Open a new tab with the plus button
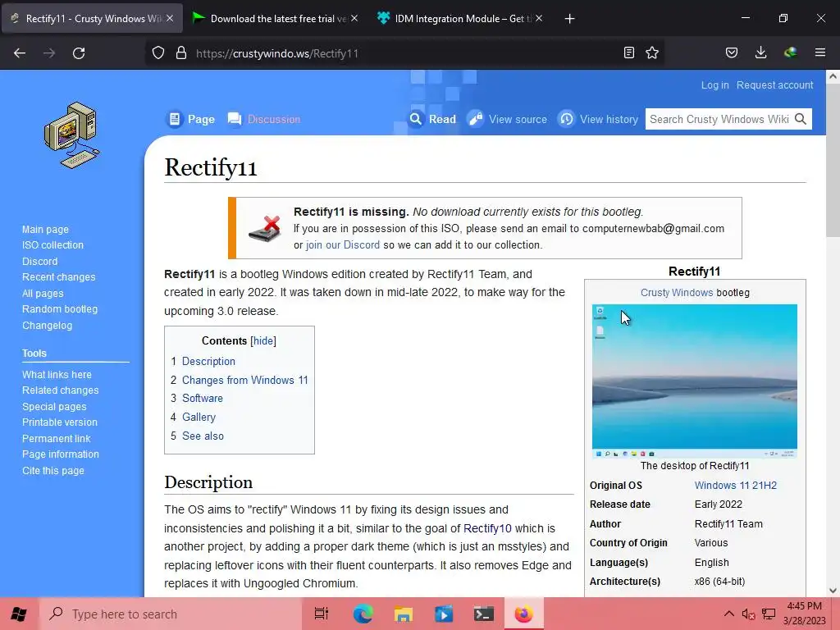840x630 pixels. [569, 19]
